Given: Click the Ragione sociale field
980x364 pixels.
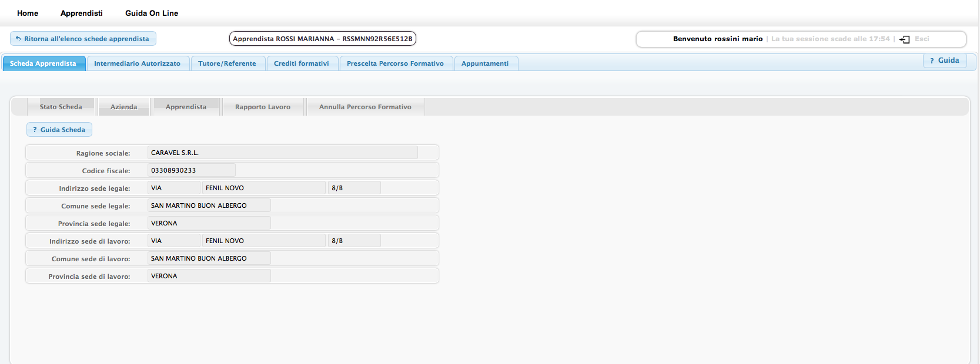Looking at the screenshot, I should pyautogui.click(x=282, y=153).
